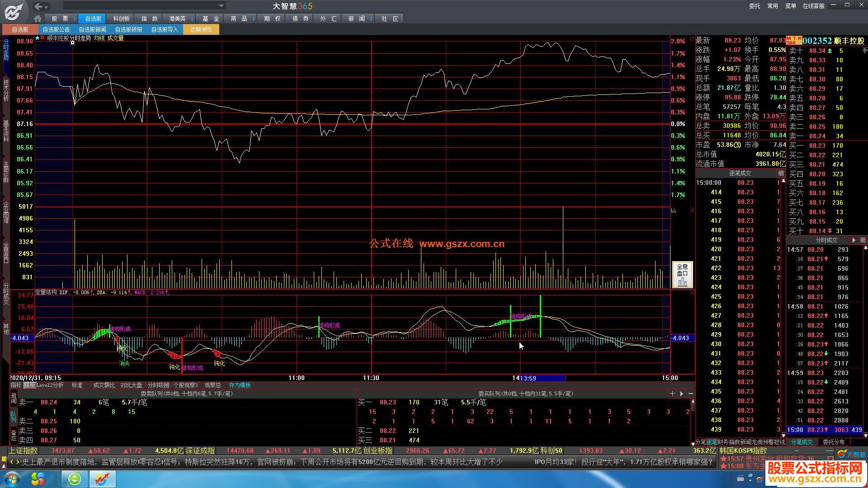Viewport: 868px width, 488px height.
Task: Open the 菜单 menu
Action: [x=791, y=6]
